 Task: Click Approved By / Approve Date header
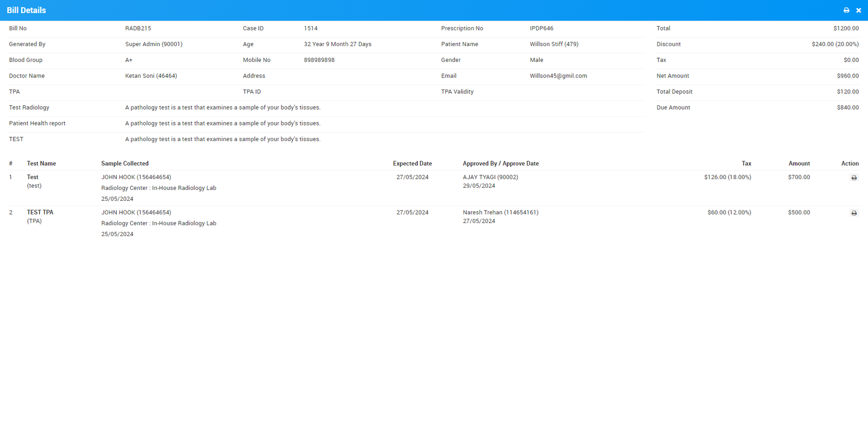pyautogui.click(x=500, y=163)
